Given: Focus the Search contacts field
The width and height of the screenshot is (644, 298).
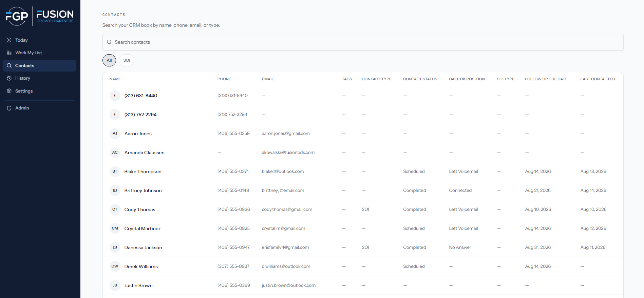Looking at the screenshot, I should [363, 42].
